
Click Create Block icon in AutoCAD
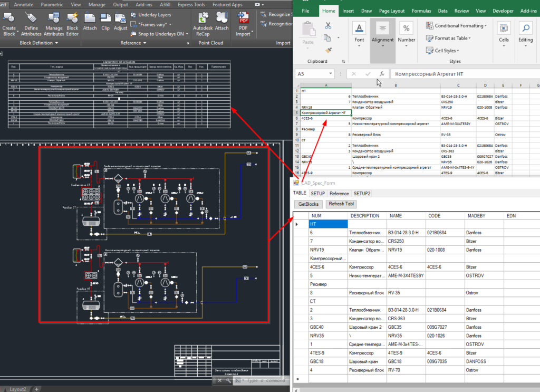[8, 24]
